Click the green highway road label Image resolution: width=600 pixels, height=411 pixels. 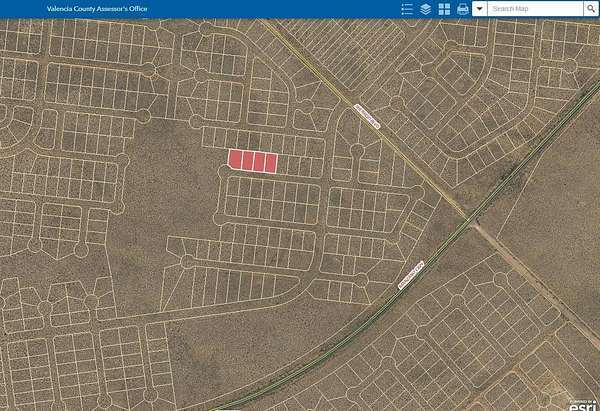(412, 271)
